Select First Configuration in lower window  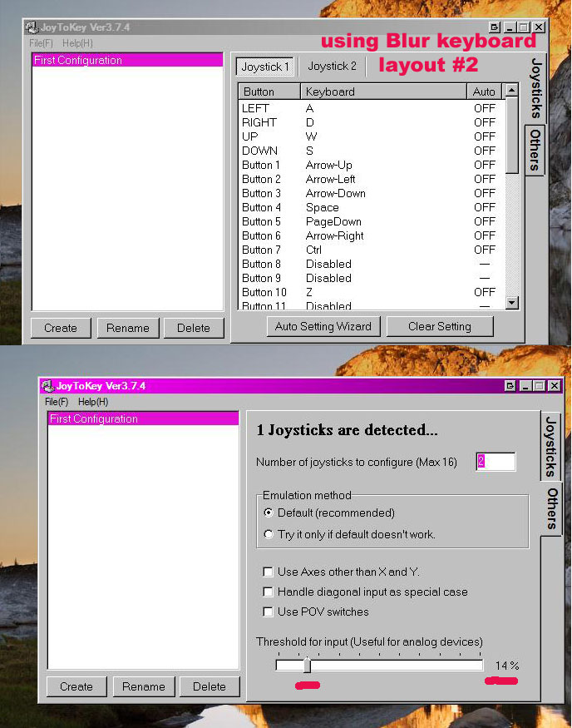[x=143, y=418]
